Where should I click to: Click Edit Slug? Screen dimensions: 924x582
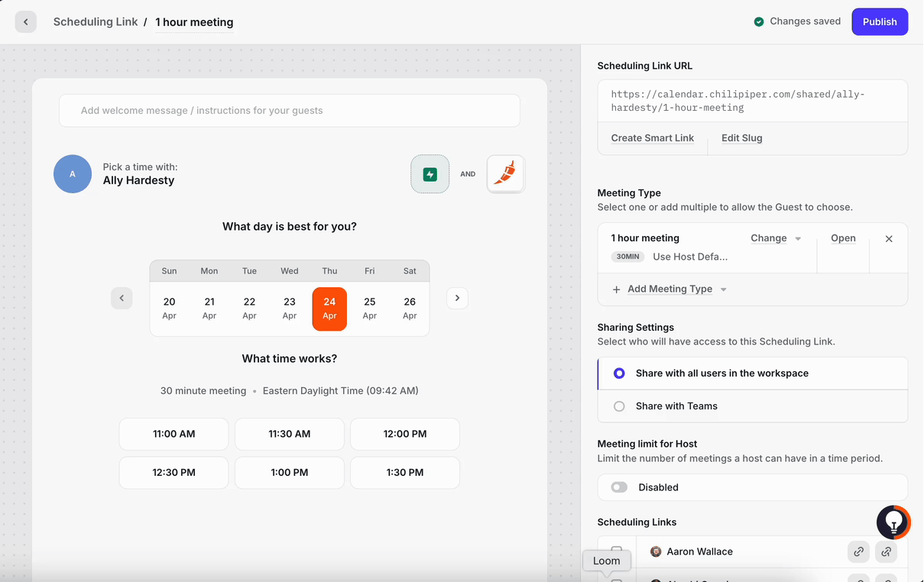click(742, 138)
